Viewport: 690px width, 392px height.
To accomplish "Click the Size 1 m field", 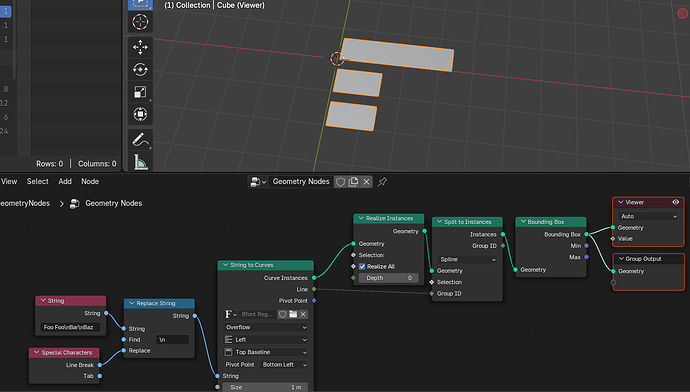I will point(265,387).
